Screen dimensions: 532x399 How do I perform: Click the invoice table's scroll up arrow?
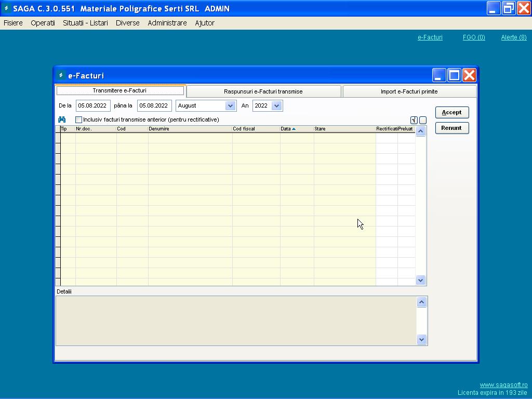(x=421, y=131)
